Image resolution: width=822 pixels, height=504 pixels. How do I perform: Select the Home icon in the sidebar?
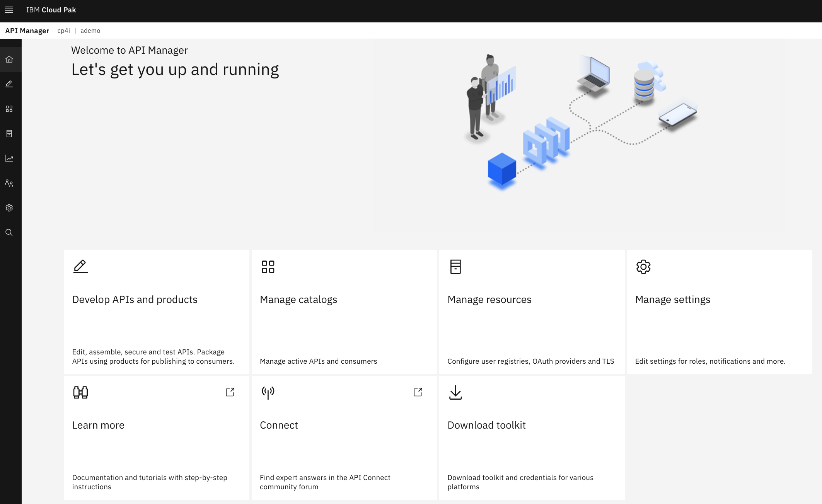pos(9,59)
